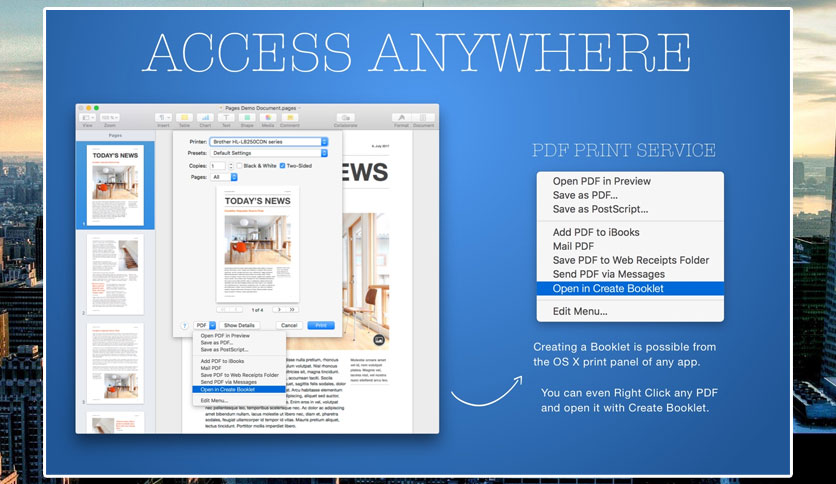Click the Collaborate toolbar icon
The image size is (836, 484).
[x=345, y=117]
